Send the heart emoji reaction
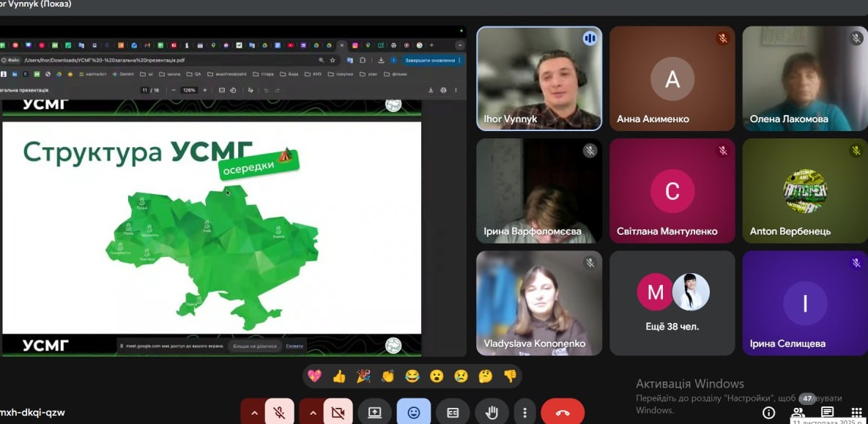This screenshot has height=424, width=868. (x=314, y=376)
